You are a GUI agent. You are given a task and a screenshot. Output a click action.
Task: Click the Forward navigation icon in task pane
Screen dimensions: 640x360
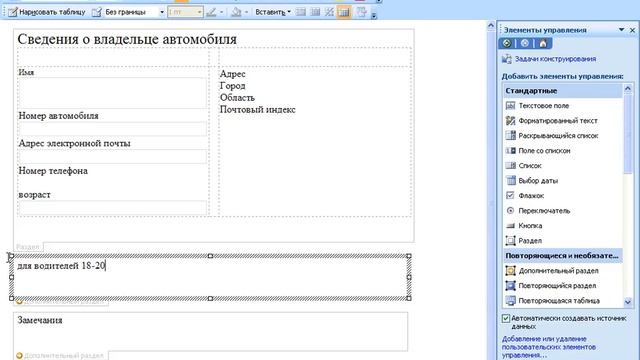[x=525, y=43]
